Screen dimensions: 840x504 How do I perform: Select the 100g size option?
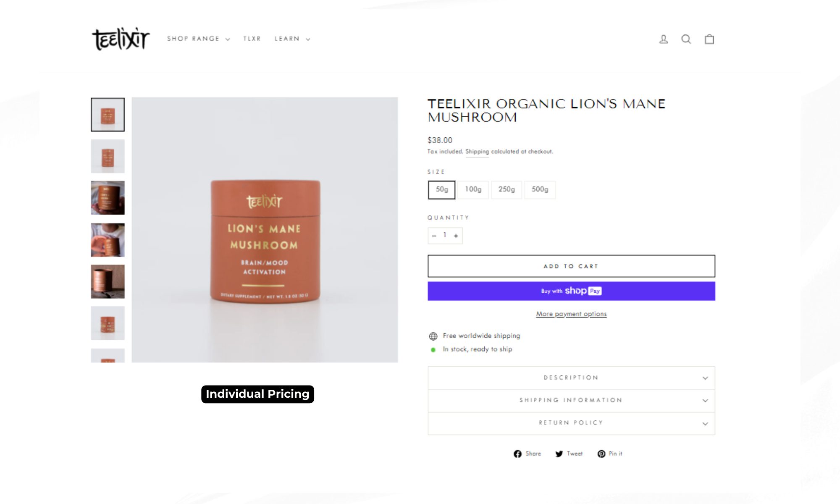(x=473, y=190)
